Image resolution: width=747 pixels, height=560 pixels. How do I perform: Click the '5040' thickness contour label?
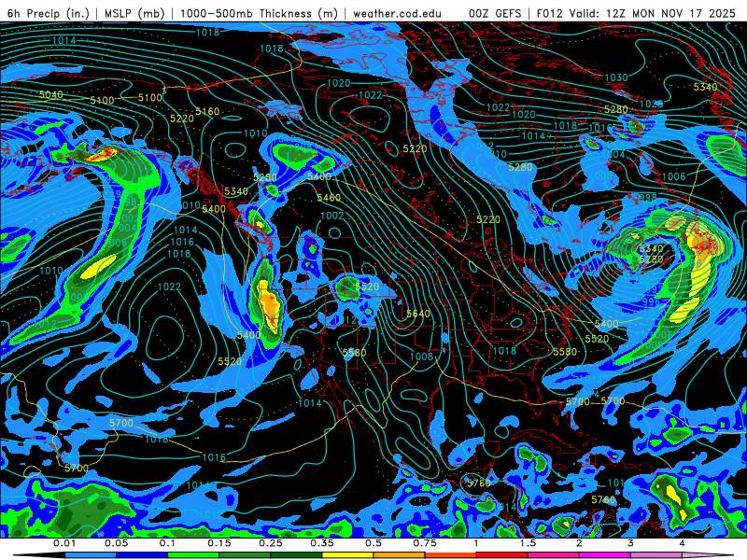[51, 94]
